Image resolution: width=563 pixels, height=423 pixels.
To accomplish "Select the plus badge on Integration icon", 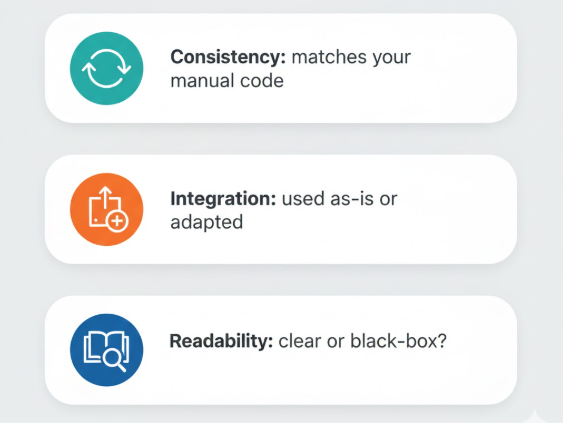I will point(117,221).
